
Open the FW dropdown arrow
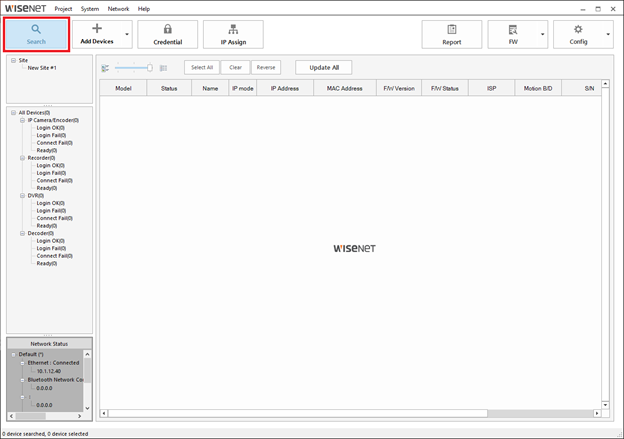click(542, 35)
